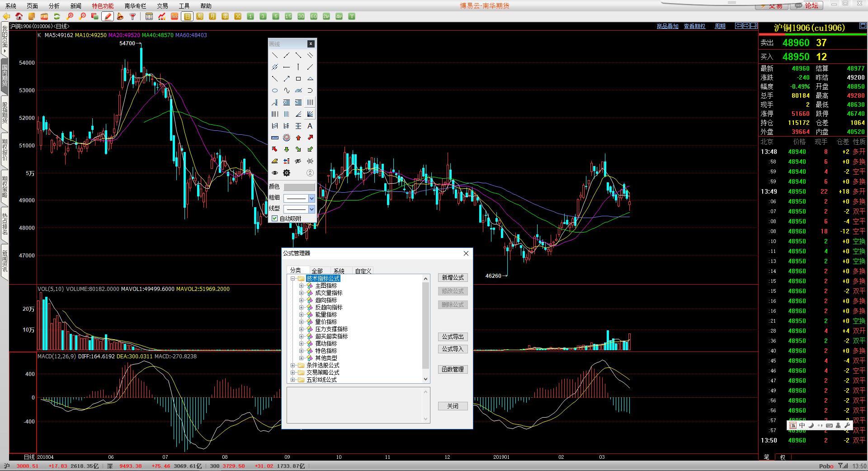Screen dimensions: 868x471
Task: Open the 国内期货 side tab
Action: click(x=5, y=76)
